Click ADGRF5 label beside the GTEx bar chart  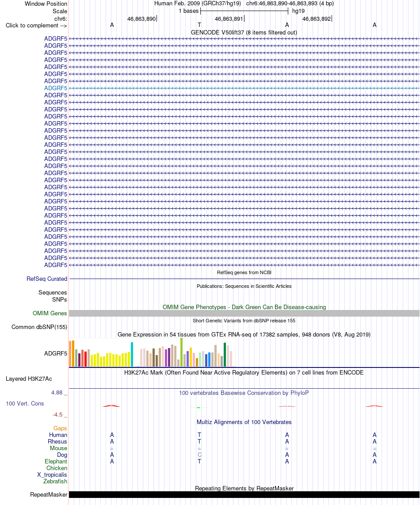coord(56,354)
